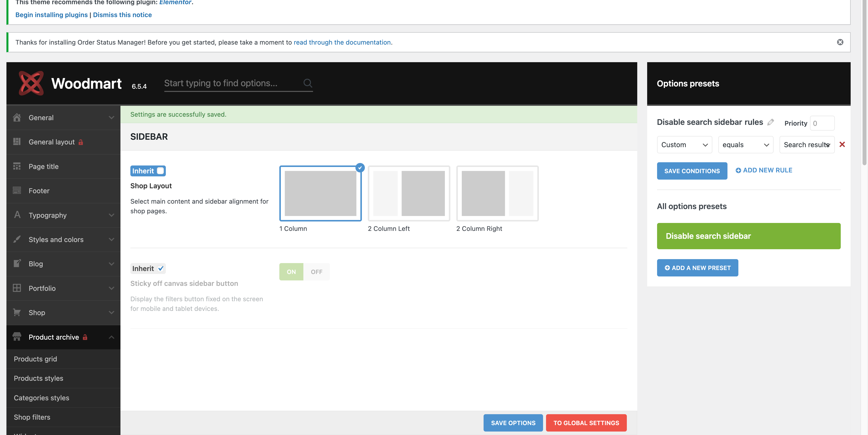Click the Page title sidebar icon
Image resolution: width=868 pixels, height=435 pixels.
(17, 166)
